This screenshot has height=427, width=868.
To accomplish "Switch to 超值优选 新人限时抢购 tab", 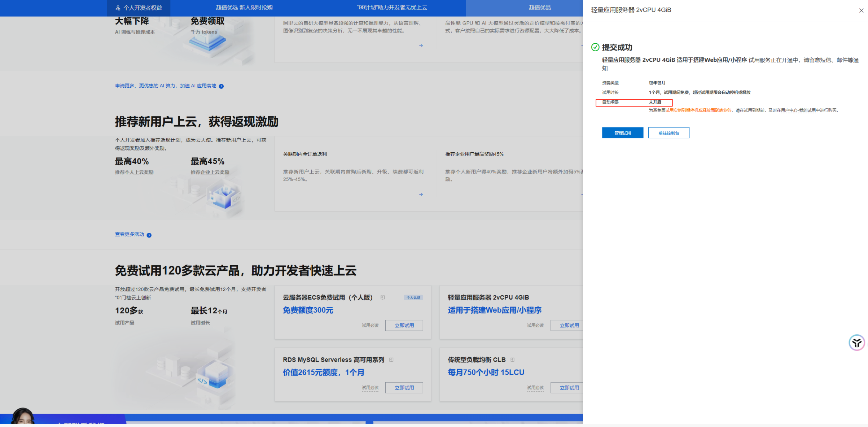I will tap(244, 8).
